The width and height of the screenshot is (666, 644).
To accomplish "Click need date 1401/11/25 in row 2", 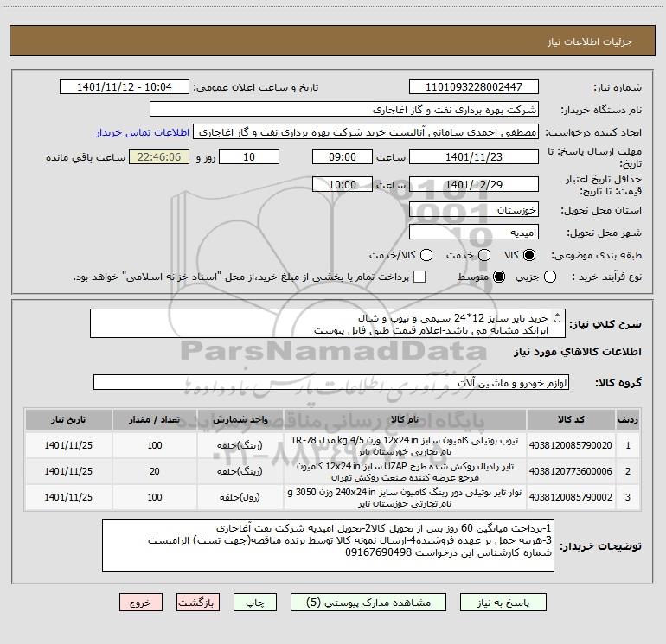I will (68, 471).
